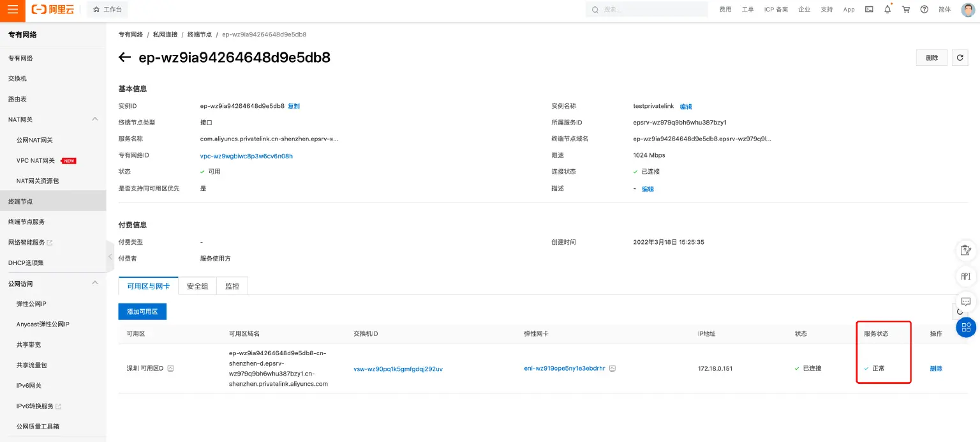The image size is (980, 442).
Task: Click the help question mark icon
Action: coord(924,10)
